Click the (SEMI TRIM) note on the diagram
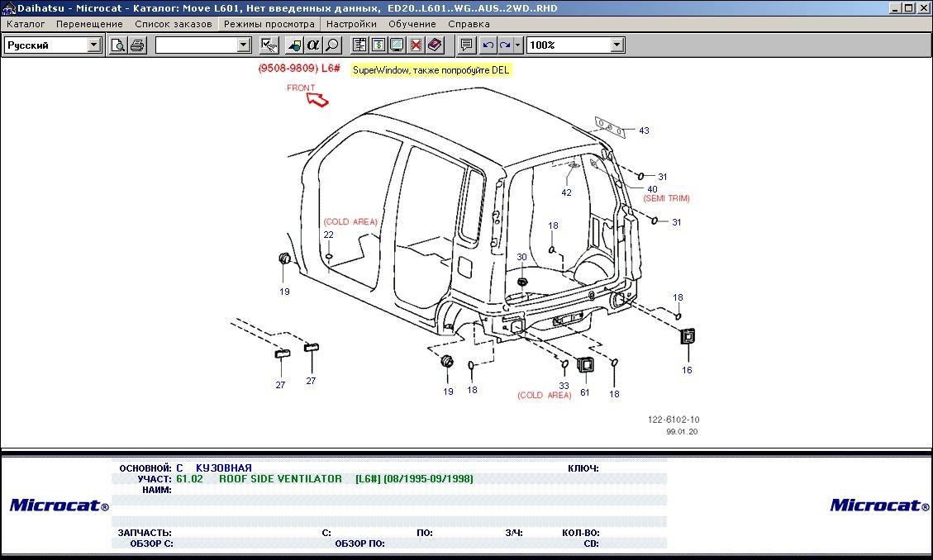Viewport: 933px width, 560px height. [666, 198]
